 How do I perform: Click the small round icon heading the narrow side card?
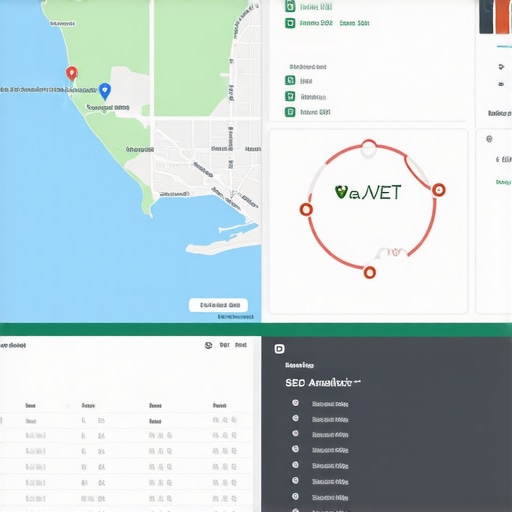point(489,139)
